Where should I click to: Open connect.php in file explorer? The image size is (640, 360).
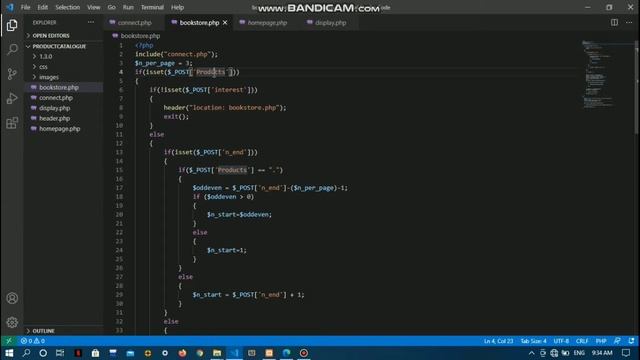[56, 98]
